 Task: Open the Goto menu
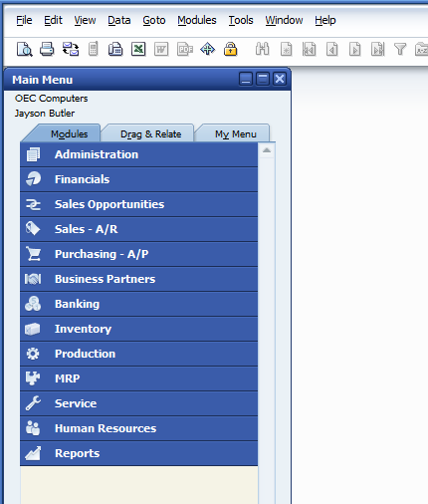click(x=154, y=20)
